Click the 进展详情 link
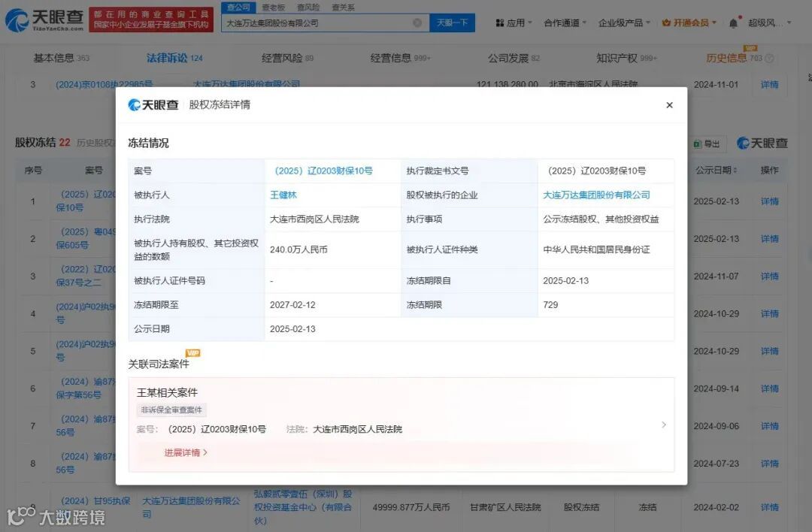 click(x=186, y=453)
